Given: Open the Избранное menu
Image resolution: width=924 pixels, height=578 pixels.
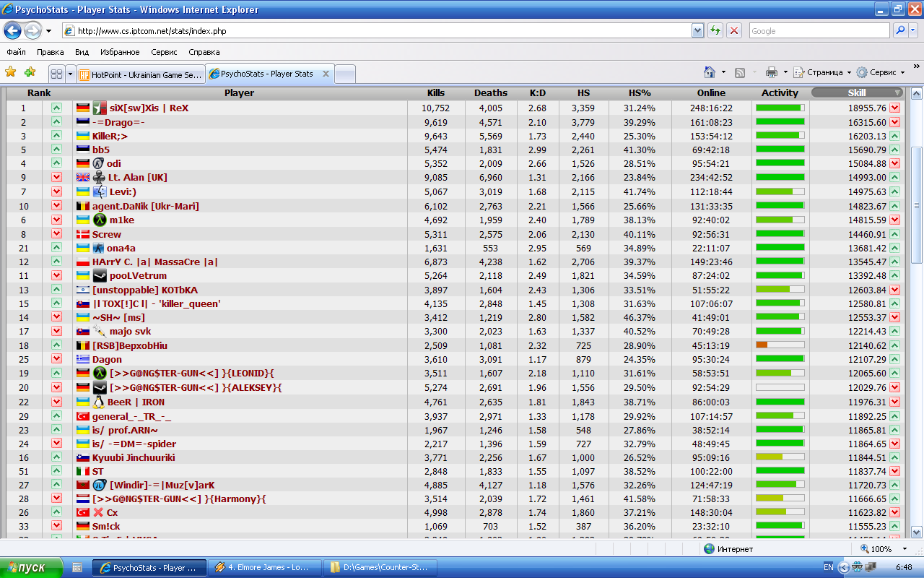Looking at the screenshot, I should (x=120, y=52).
